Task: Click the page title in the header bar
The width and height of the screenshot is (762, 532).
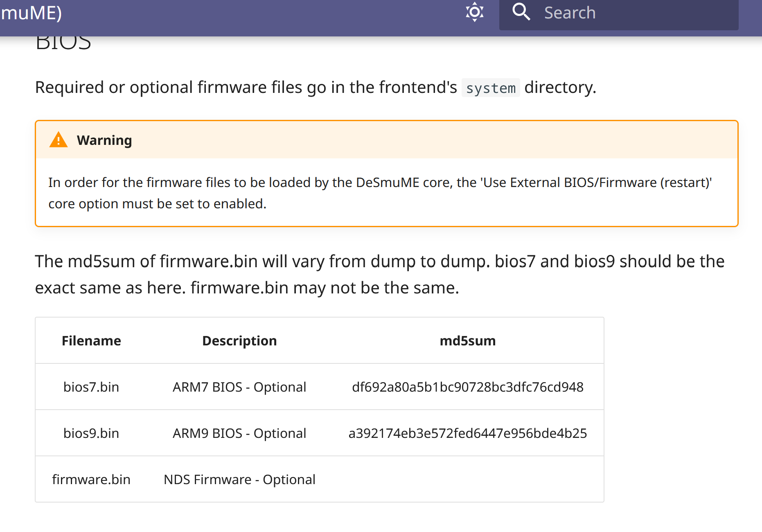Action: coord(31,13)
